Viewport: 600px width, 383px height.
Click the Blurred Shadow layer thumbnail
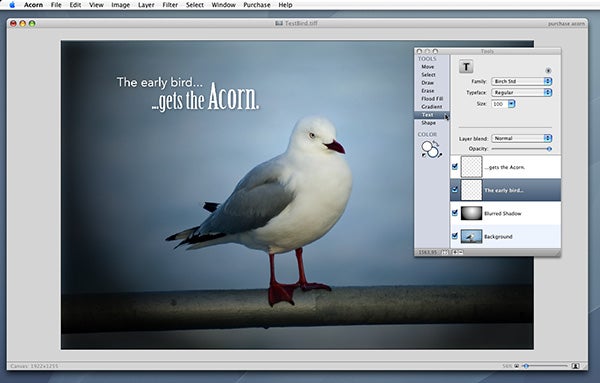(x=471, y=213)
